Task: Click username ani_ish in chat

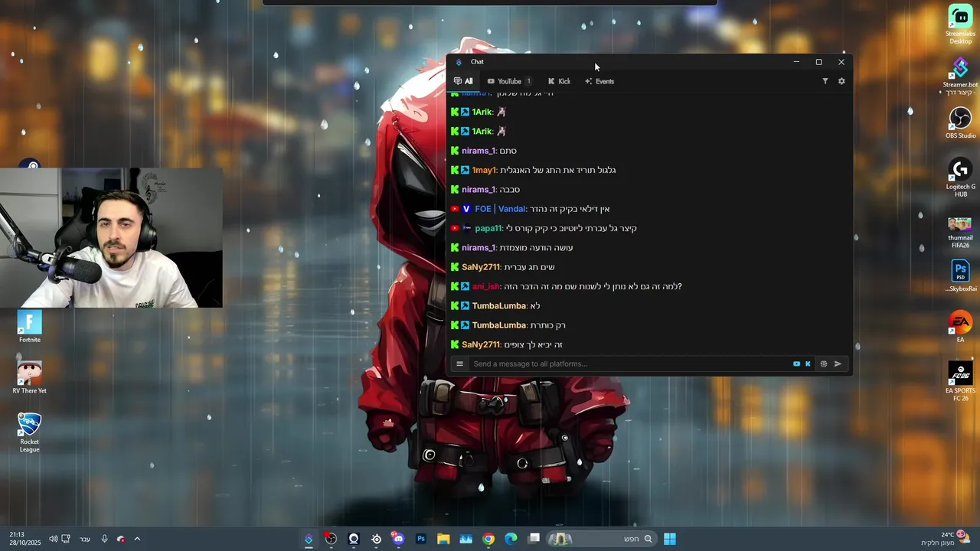Action: (485, 286)
